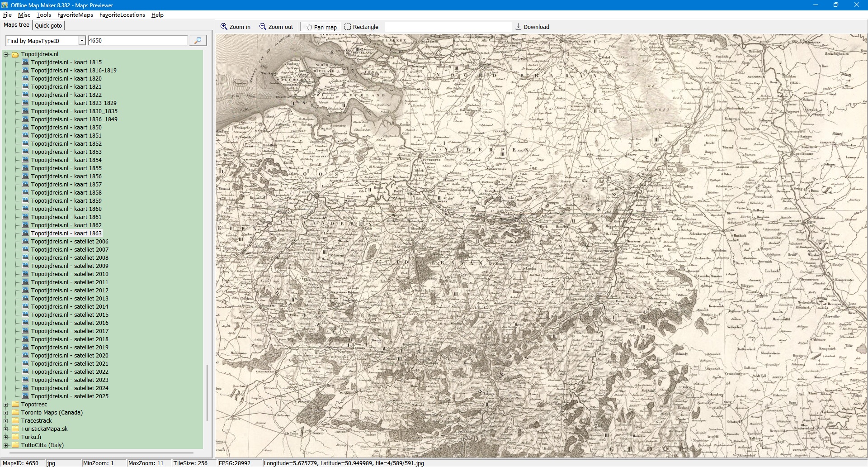Expand the TuttoCitta (Italy) folder
Screen dimensions: 868x467
(x=6, y=445)
